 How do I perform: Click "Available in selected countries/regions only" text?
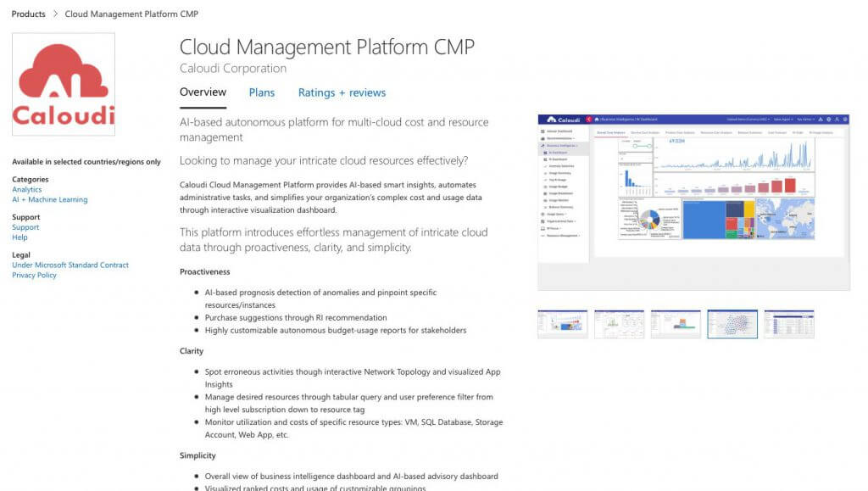pos(86,162)
